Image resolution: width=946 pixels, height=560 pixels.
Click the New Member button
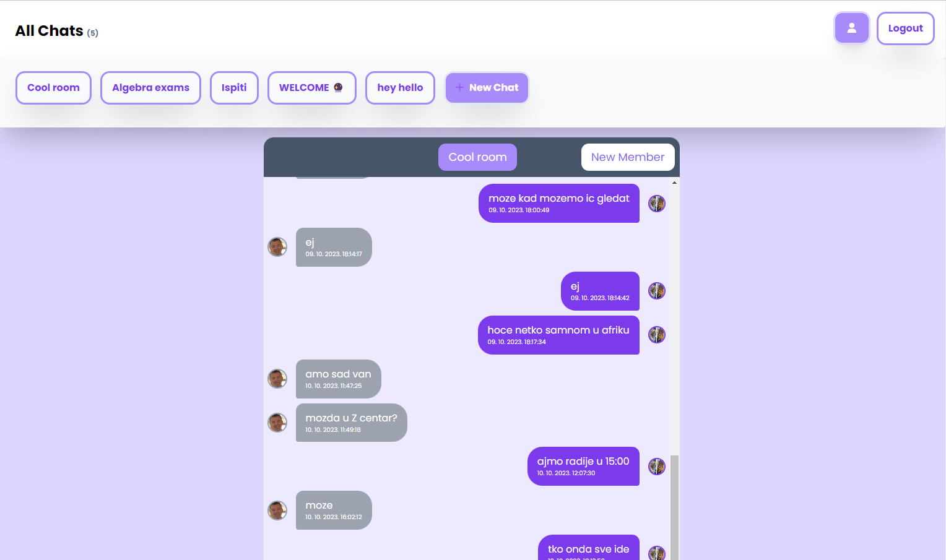point(627,157)
